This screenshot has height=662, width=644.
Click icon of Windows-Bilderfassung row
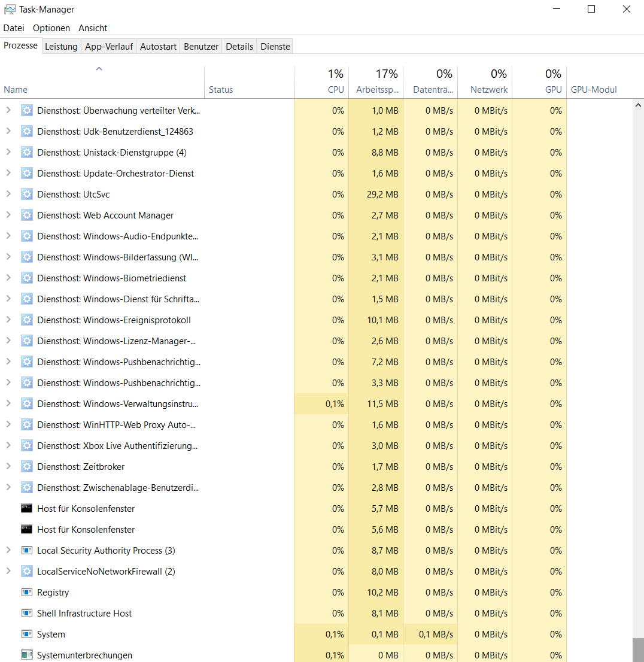[26, 257]
